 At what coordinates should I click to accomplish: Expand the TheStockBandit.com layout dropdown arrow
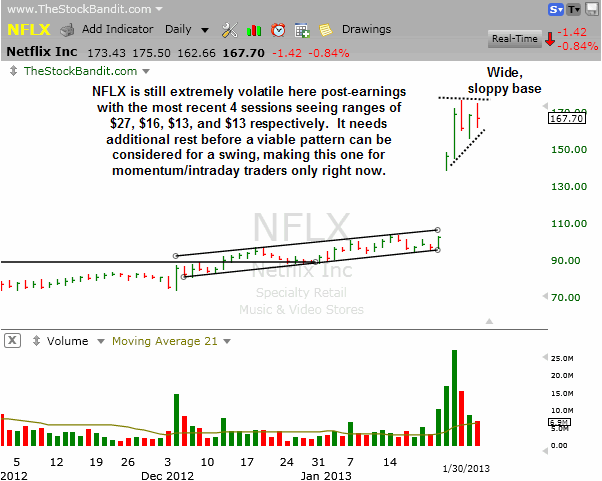click(148, 72)
